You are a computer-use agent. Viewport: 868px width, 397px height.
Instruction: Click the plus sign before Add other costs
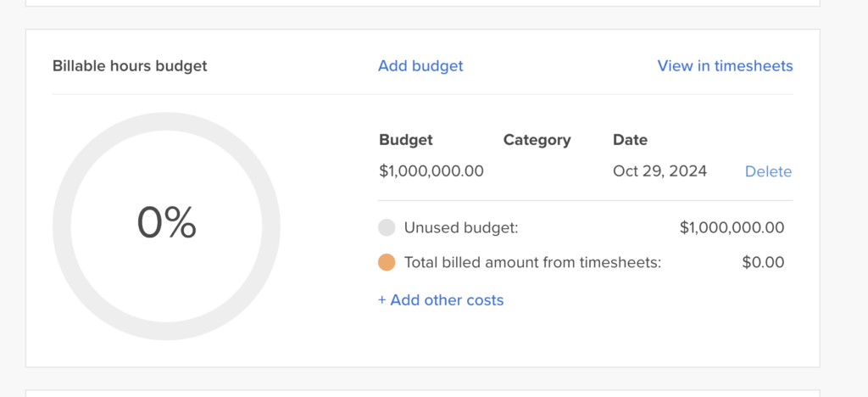pyautogui.click(x=382, y=300)
